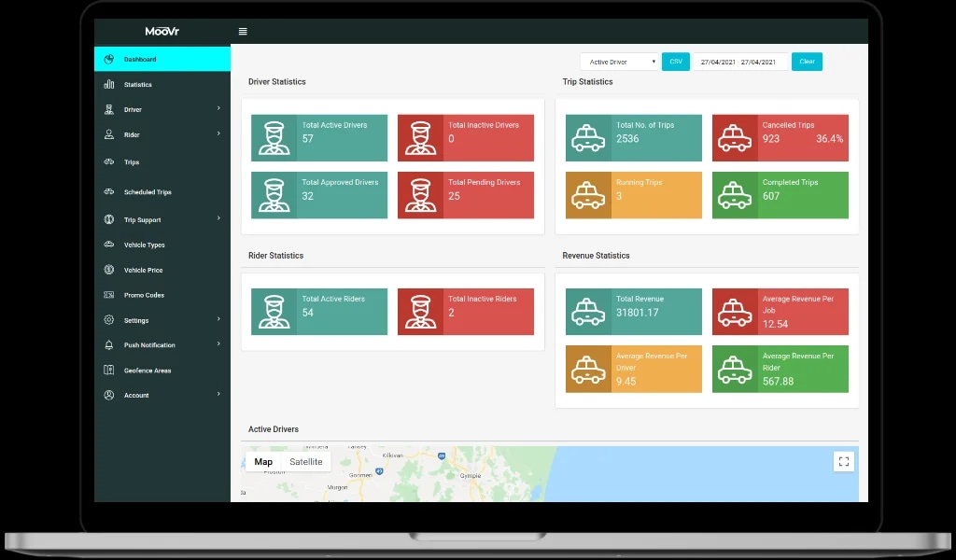Expand the Push Notification submenu chevron
The image size is (956, 560).
pyautogui.click(x=218, y=343)
